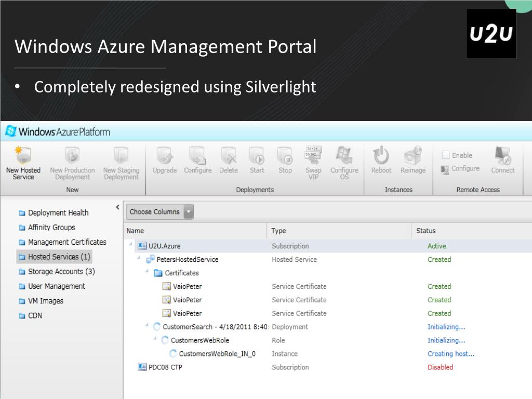Collapse the PetersHostedService tree node
This screenshot has width=532, height=399.
(x=139, y=258)
